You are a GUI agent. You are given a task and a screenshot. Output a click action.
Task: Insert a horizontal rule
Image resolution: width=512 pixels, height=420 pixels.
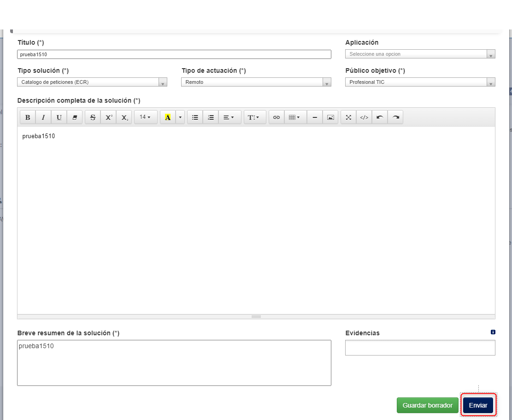click(315, 117)
